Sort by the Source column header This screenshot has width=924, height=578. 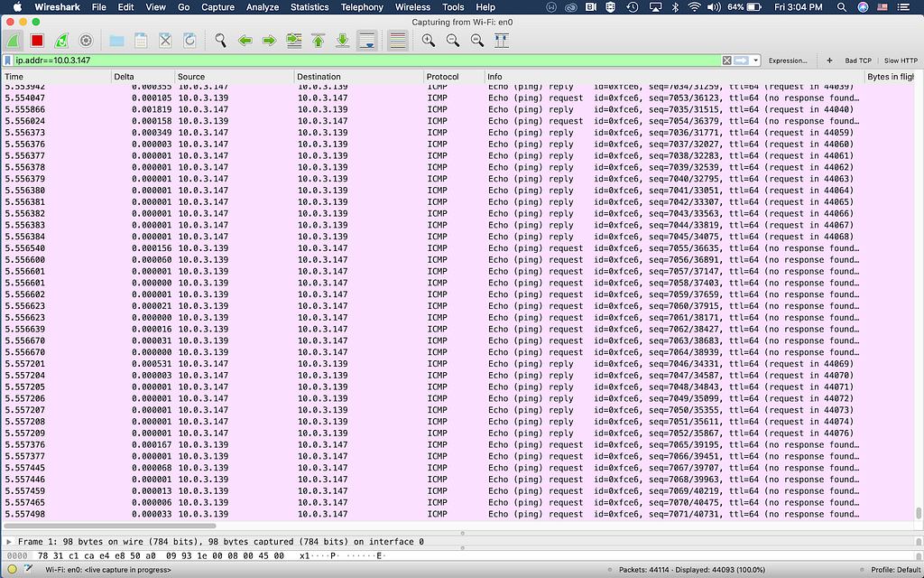pyautogui.click(x=234, y=77)
